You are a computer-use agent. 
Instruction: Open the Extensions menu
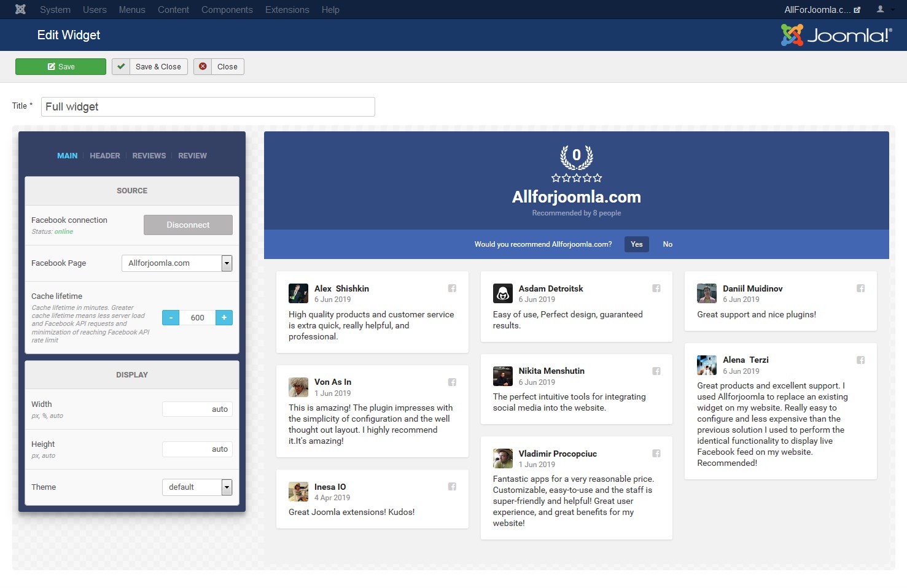click(287, 10)
